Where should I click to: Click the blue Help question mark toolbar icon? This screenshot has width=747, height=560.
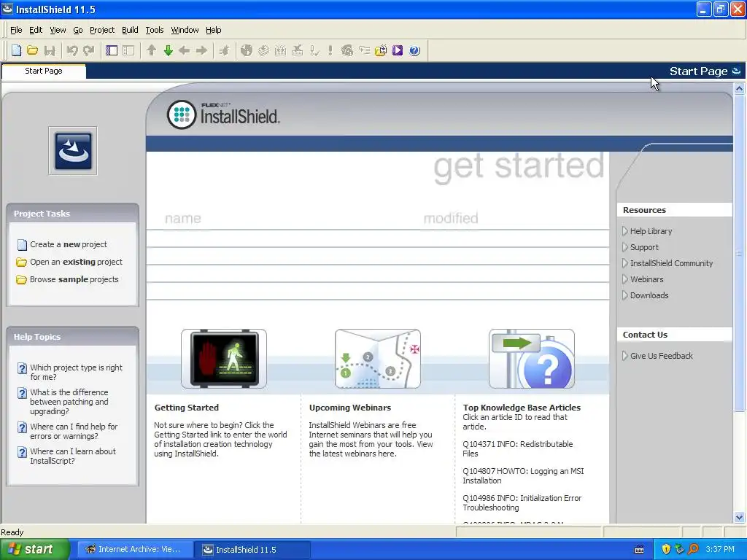414,50
